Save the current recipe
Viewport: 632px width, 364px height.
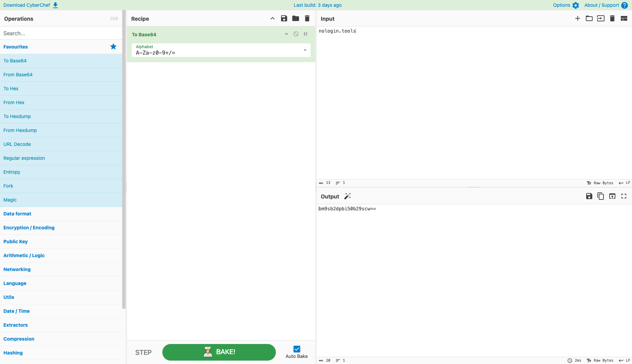[x=284, y=19]
